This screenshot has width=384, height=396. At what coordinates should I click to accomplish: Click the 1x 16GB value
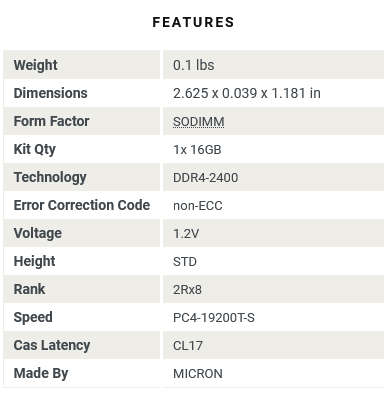pyautogui.click(x=197, y=149)
